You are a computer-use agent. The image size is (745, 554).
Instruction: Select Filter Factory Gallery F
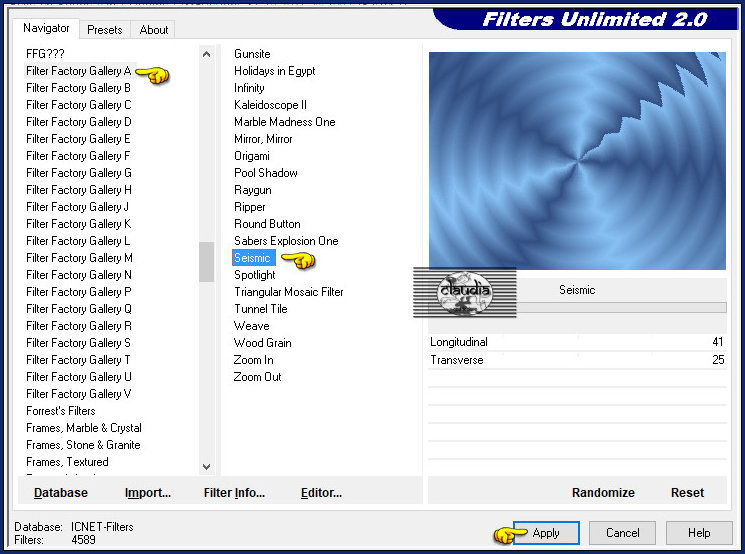78,156
